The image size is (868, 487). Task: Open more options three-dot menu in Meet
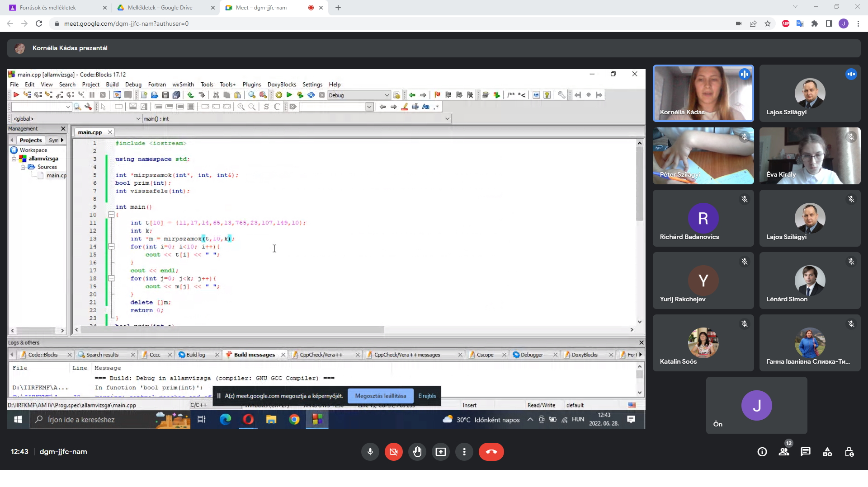point(464,452)
